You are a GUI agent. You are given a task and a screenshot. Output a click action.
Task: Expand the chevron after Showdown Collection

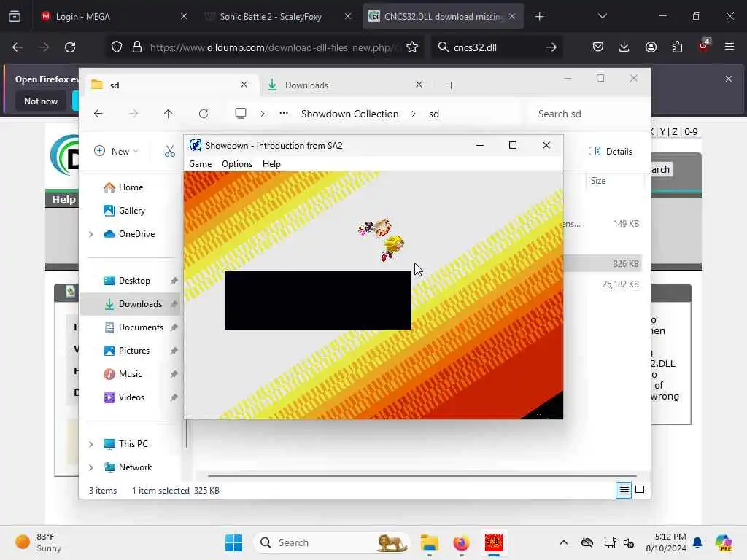tap(414, 114)
